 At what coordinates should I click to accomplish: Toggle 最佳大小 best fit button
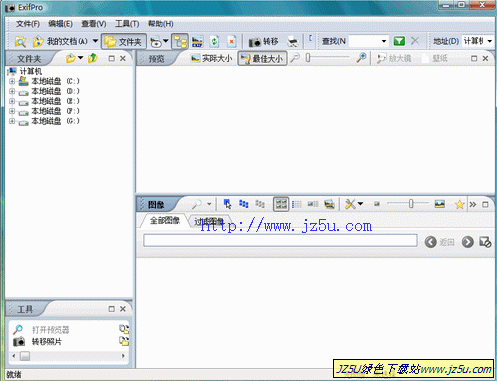tap(262, 58)
